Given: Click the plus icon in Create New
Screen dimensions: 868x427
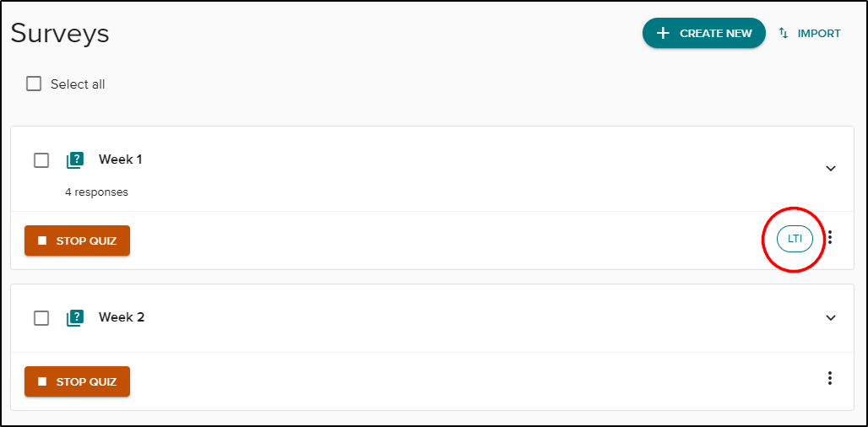Looking at the screenshot, I should [x=663, y=33].
